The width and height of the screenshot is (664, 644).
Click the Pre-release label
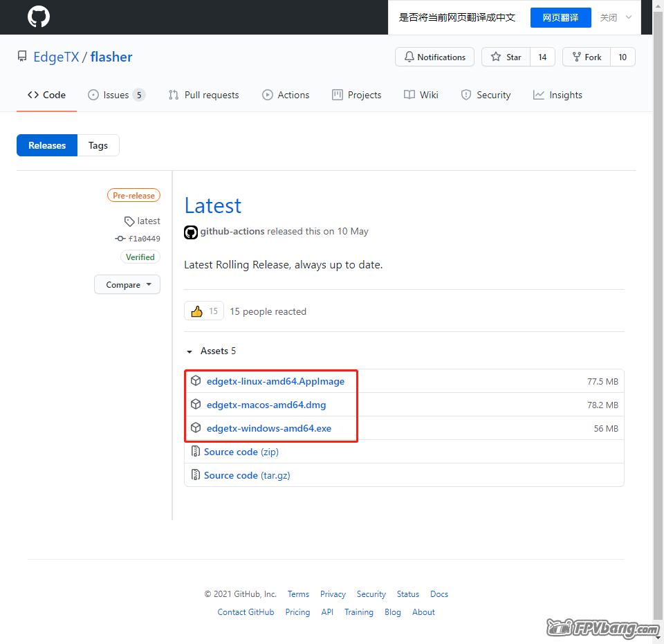click(x=133, y=196)
